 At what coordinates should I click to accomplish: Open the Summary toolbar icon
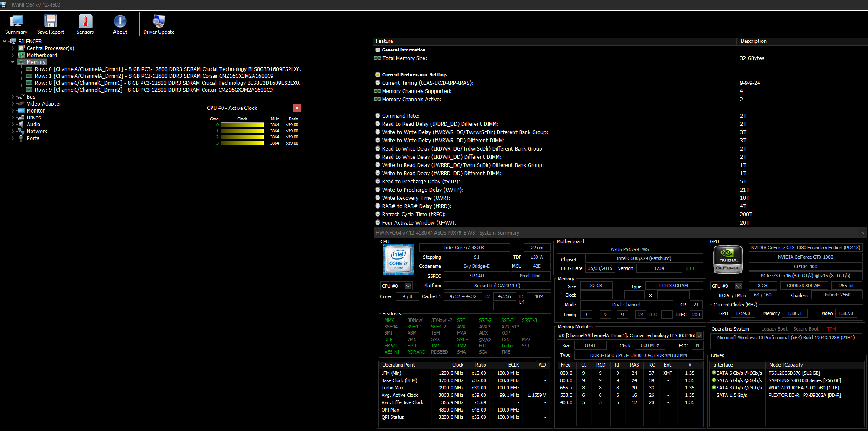pos(16,21)
